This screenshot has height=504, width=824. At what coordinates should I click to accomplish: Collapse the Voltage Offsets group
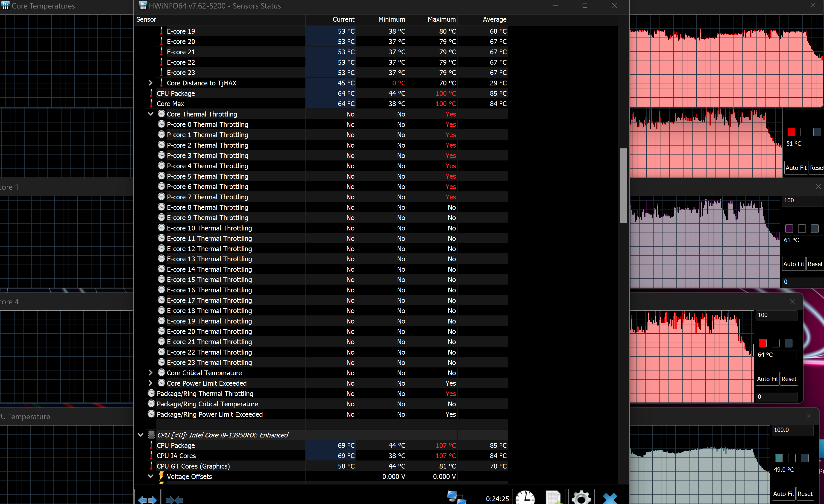point(150,476)
